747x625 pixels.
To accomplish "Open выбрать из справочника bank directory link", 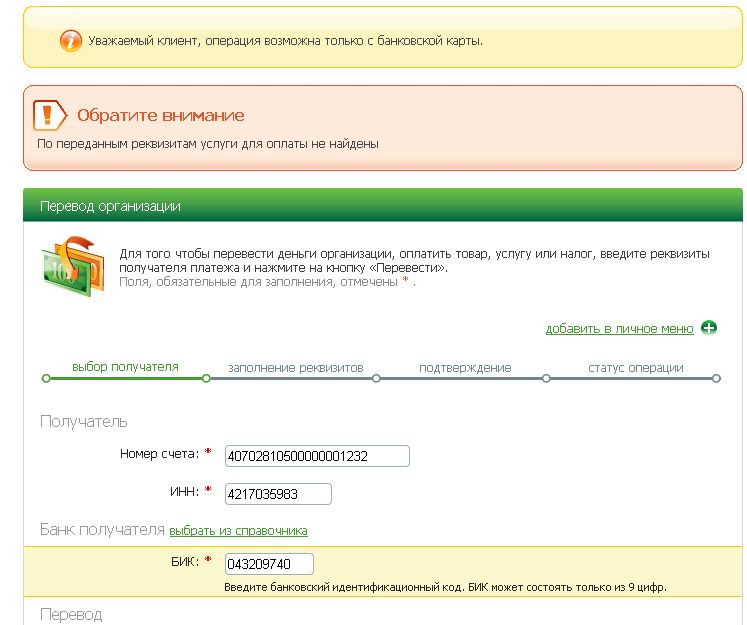I will [x=238, y=531].
